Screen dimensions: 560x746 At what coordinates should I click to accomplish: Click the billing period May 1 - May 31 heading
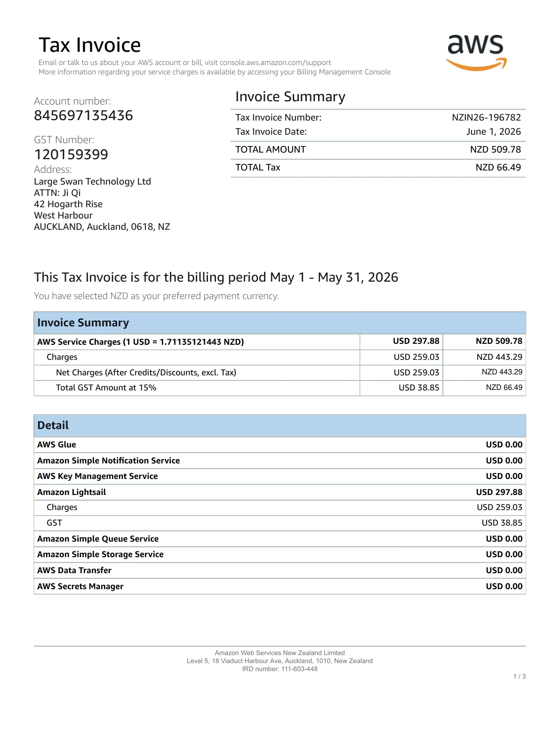point(216,277)
